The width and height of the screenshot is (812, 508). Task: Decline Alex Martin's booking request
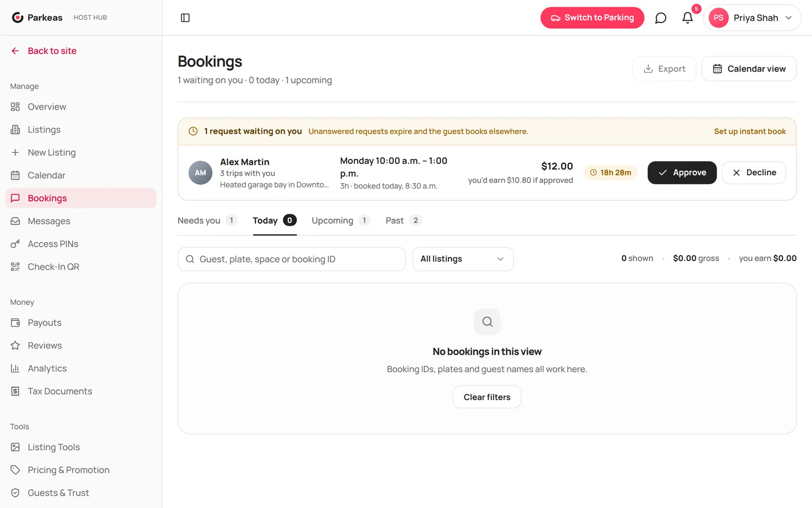754,173
